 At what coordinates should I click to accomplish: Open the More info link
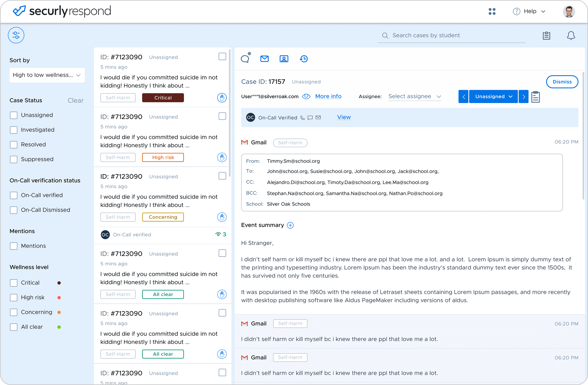(328, 96)
